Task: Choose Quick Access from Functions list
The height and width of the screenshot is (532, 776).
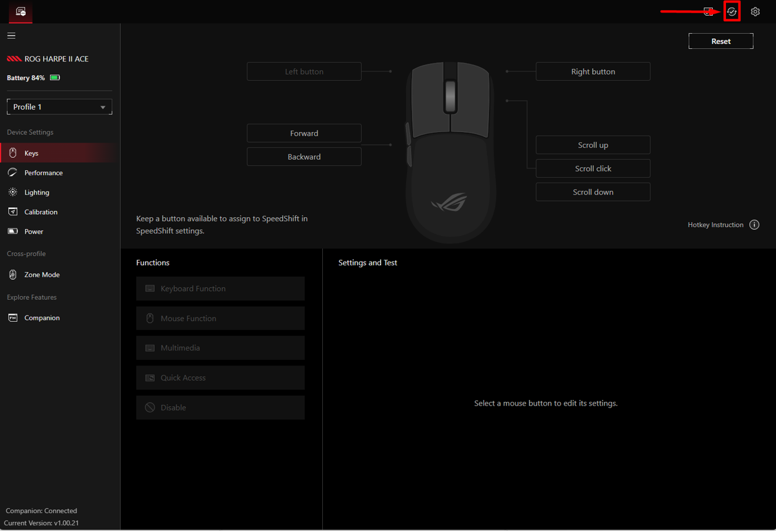Action: pos(220,378)
